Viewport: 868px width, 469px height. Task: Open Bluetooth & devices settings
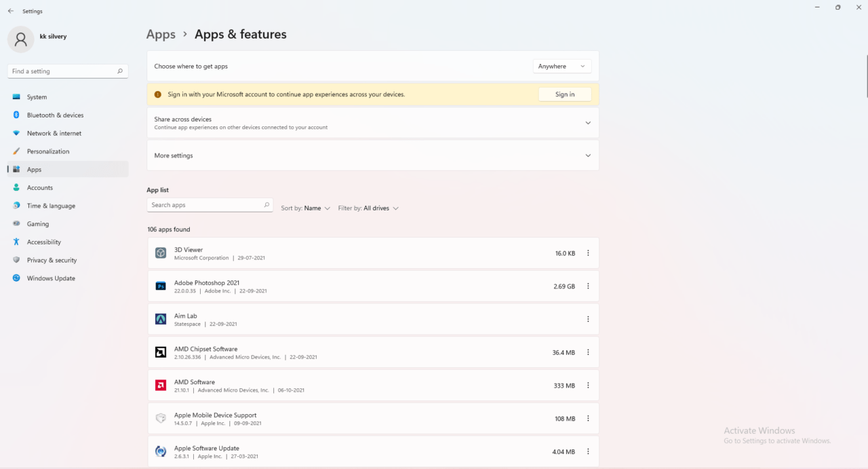tap(68, 115)
